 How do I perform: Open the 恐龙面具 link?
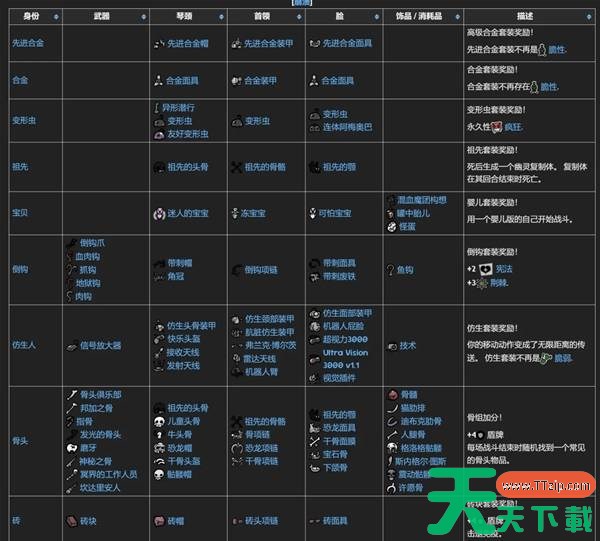[339, 428]
